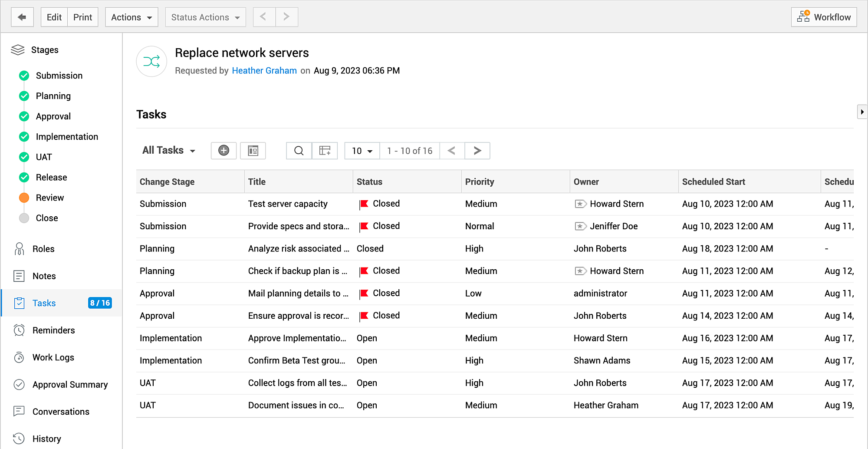
Task: Change rows-per-page from 10
Action: pyautogui.click(x=362, y=151)
